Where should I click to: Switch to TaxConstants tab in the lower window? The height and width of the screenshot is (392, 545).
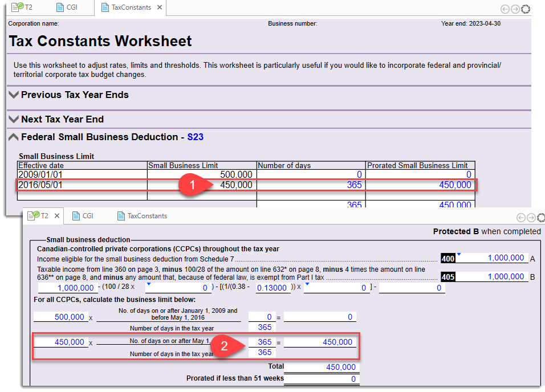click(x=142, y=216)
